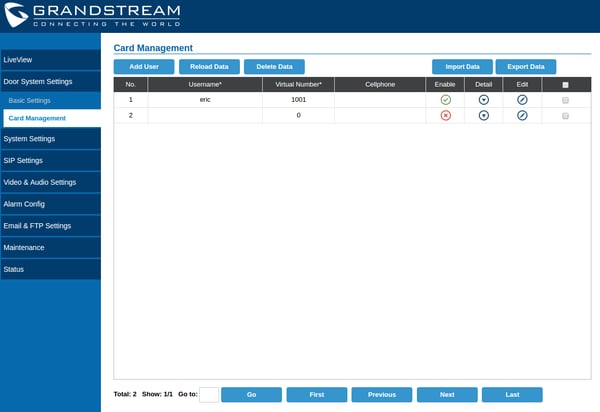Click 'Show: 1/1' pagination text
The width and height of the screenshot is (600, 412).
point(157,394)
